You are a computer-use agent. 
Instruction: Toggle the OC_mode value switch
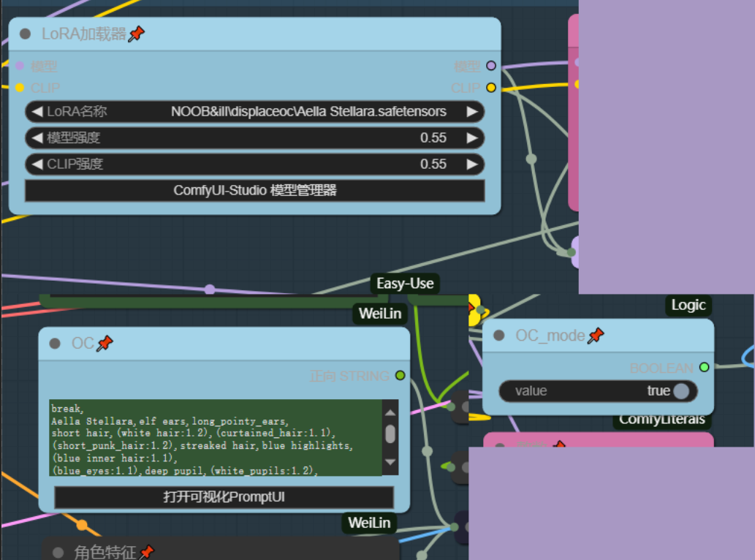tap(680, 391)
